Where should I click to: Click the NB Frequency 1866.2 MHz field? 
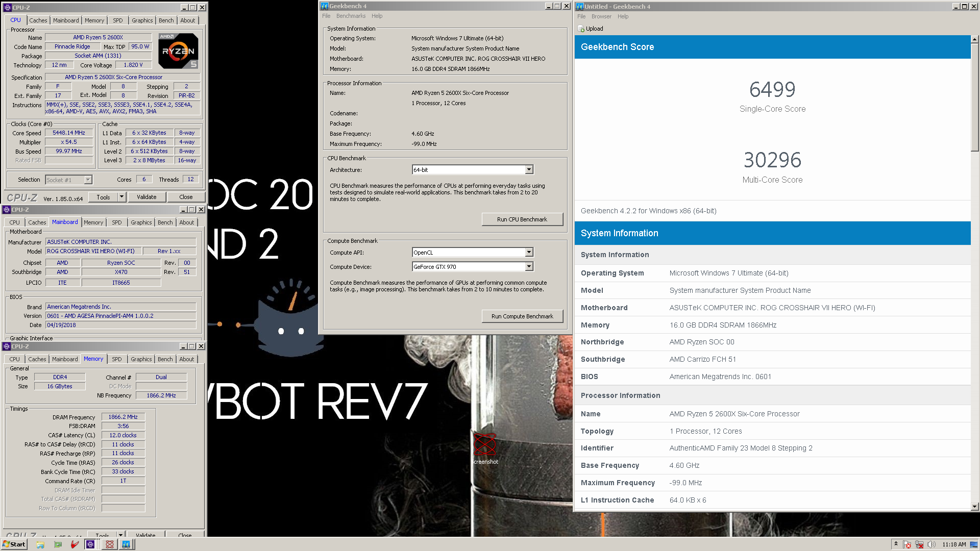click(x=161, y=395)
